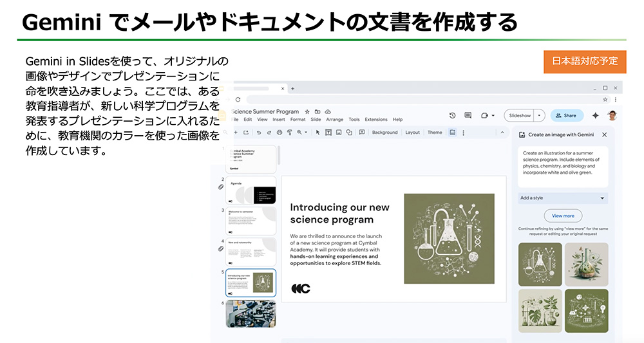Click the Zoom magnifier tool
This screenshot has height=343, width=644.
pyautogui.click(x=299, y=133)
